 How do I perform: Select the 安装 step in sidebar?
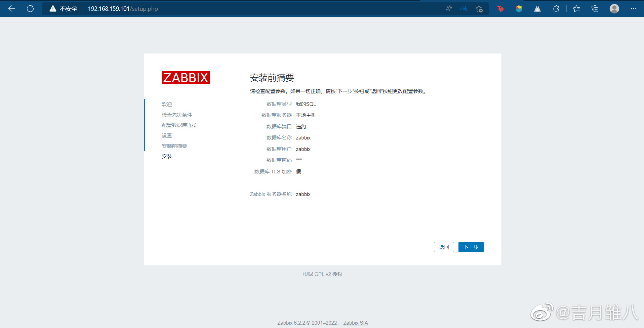point(167,157)
